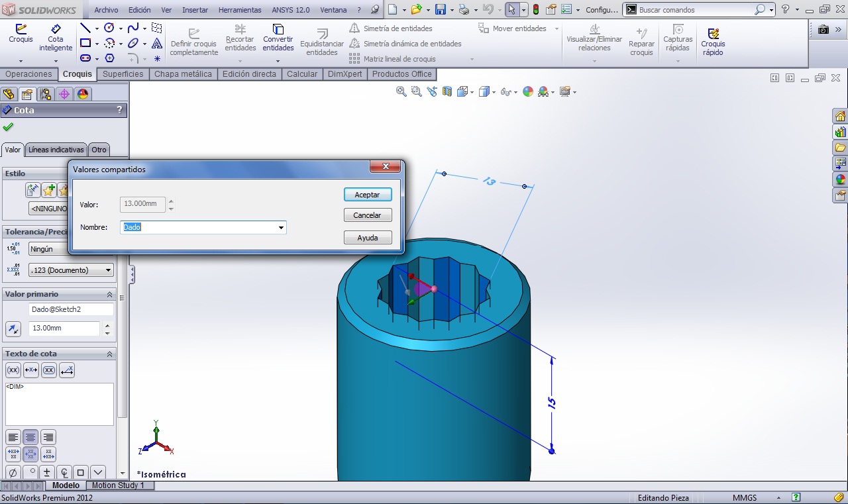Toggle center text justification
Image resolution: width=848 pixels, height=504 pixels.
(x=30, y=437)
